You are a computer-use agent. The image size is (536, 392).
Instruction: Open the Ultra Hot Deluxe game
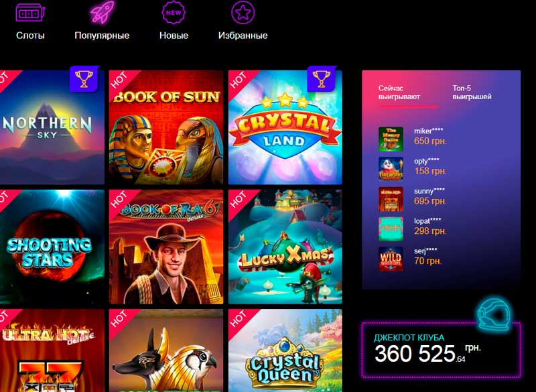click(x=52, y=350)
